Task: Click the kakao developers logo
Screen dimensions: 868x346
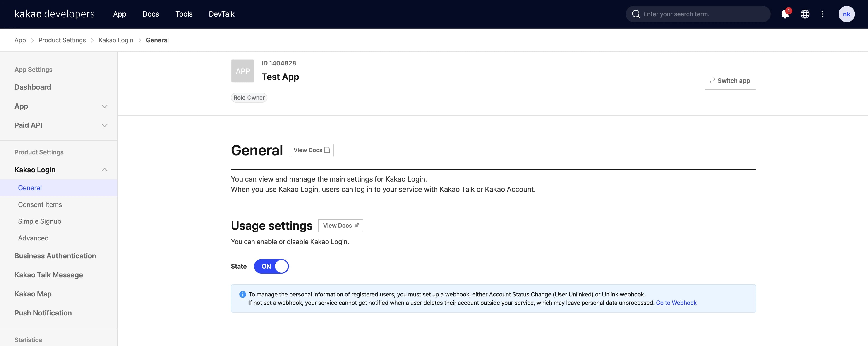Action: pyautogui.click(x=54, y=14)
